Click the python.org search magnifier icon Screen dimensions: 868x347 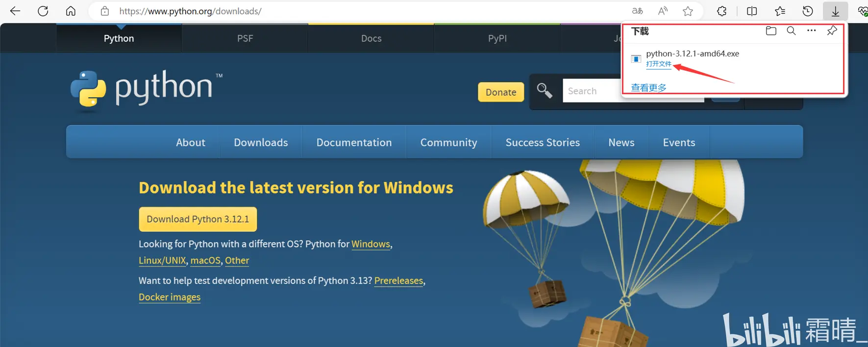coord(545,91)
